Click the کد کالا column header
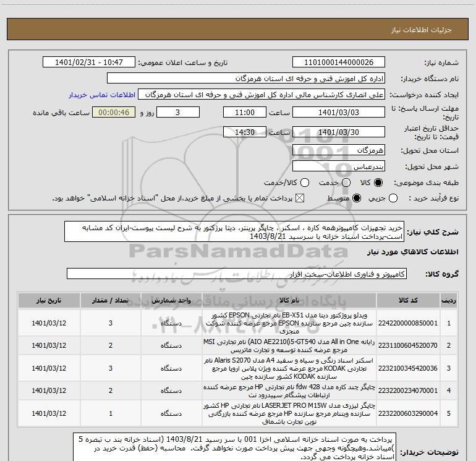Screen dimensions: 476x461 point(408,301)
